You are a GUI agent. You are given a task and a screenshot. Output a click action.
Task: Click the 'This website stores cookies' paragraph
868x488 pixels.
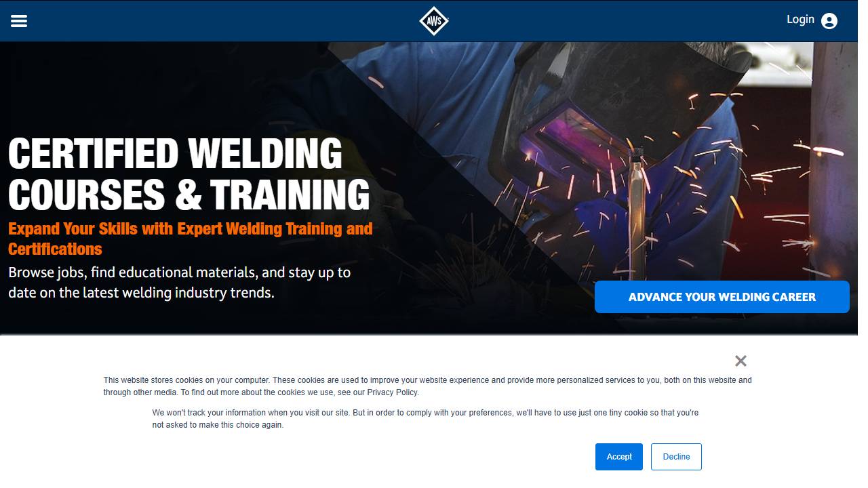[x=427, y=386]
